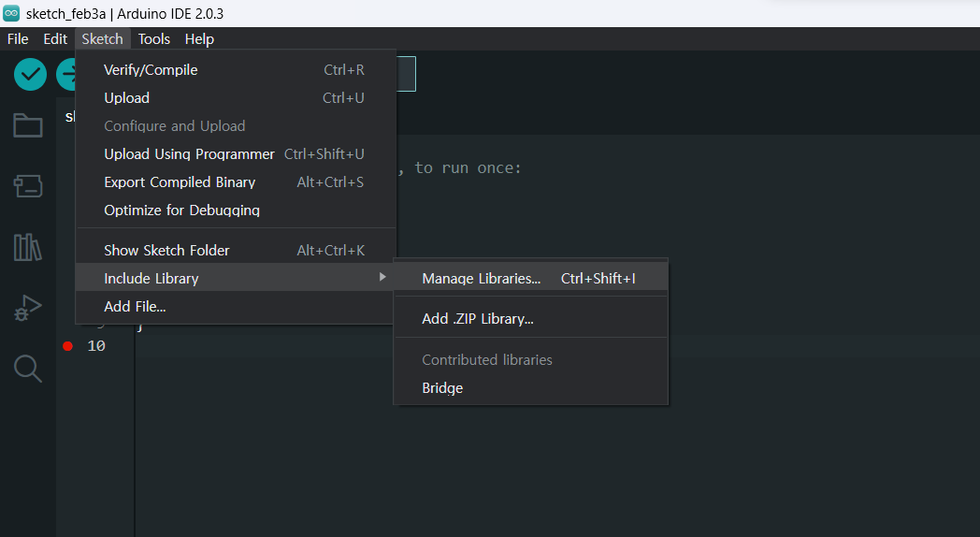Image resolution: width=980 pixels, height=537 pixels.
Task: Open the Edit menu
Action: (x=55, y=38)
